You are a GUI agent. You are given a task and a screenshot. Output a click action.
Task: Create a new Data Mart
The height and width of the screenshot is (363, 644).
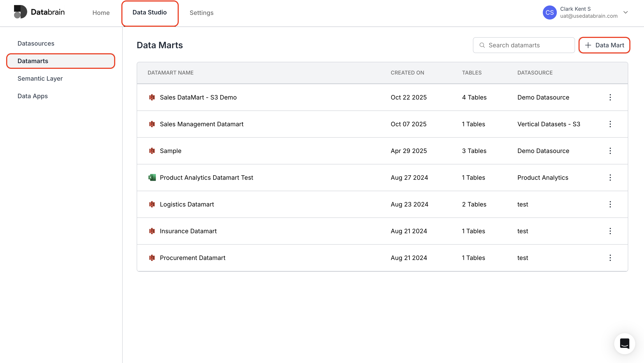pos(604,45)
